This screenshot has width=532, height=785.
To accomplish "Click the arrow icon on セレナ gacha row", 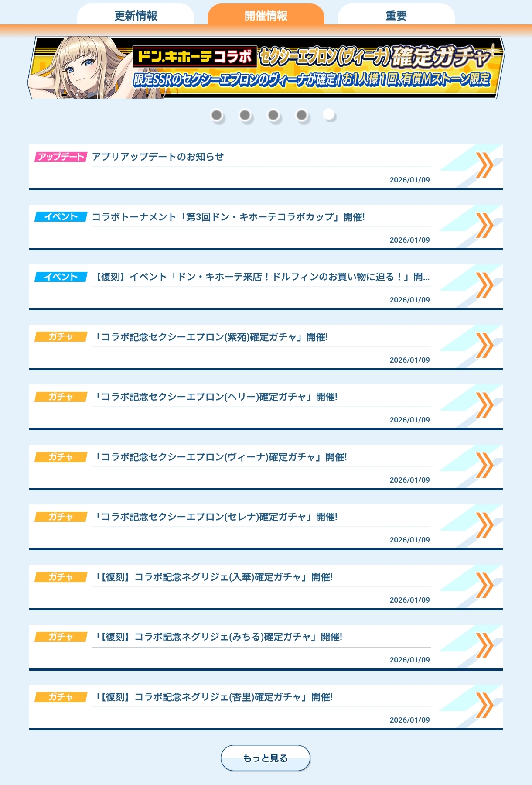I will 484,525.
